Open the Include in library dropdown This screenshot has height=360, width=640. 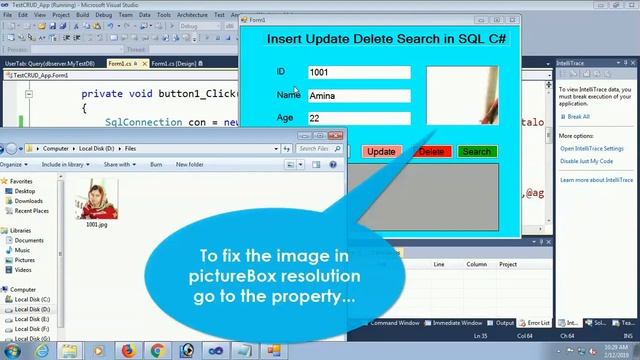[65, 164]
